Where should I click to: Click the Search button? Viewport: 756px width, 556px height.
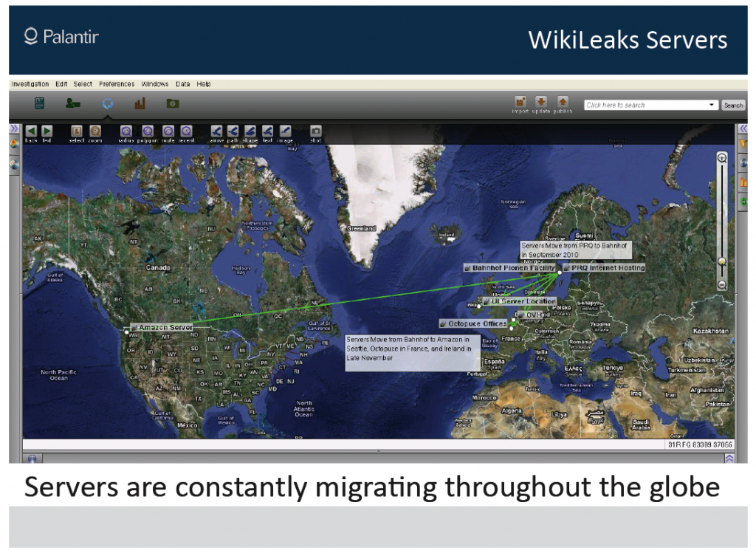(733, 105)
